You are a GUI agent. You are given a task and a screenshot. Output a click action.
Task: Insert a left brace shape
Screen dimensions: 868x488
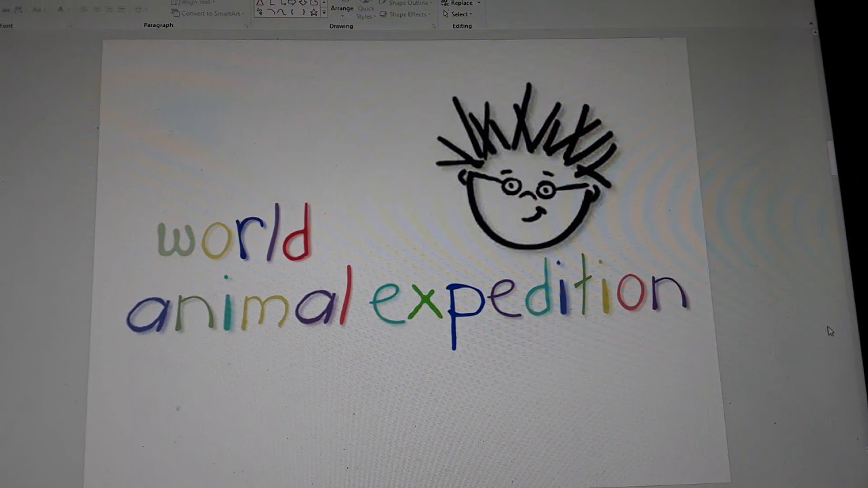tap(292, 12)
